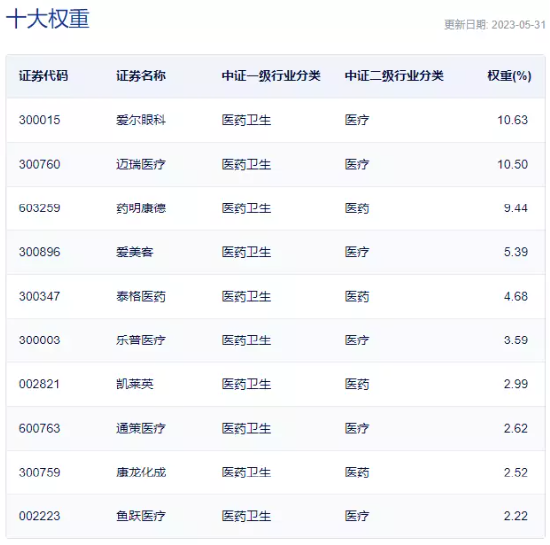
Task: Click 医疗 in 通策医疗 row
Action: click(x=357, y=428)
